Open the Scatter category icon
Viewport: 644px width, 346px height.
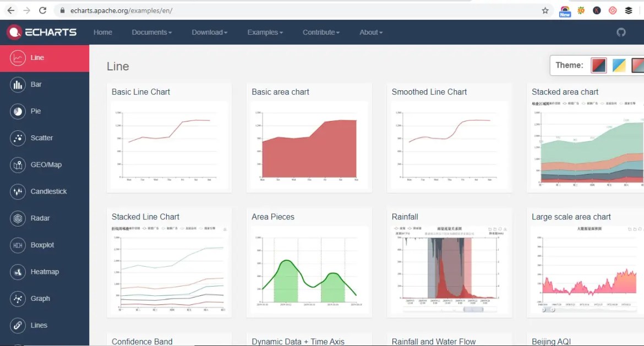(18, 138)
